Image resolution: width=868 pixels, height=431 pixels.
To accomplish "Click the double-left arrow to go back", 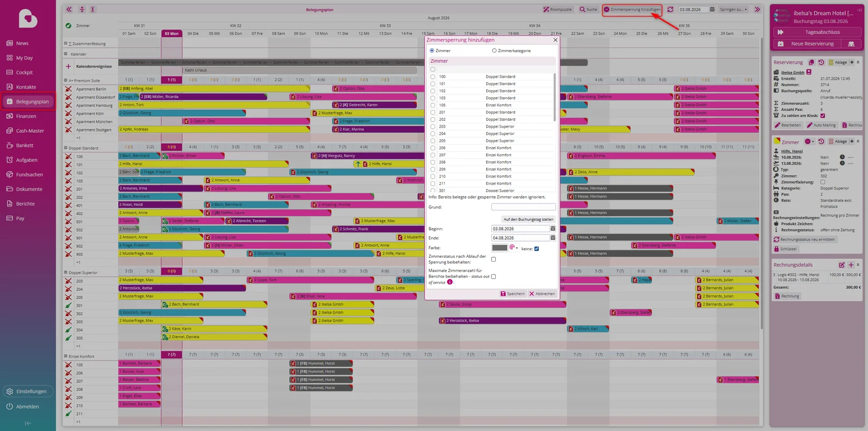I will pos(69,9).
